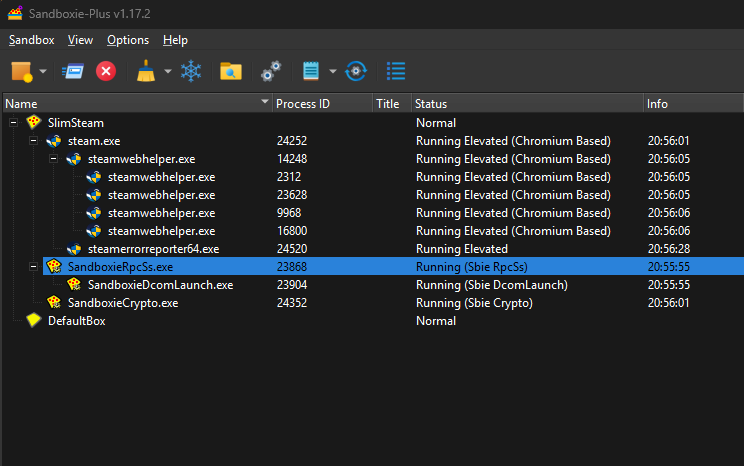Click status 'Running (Sbie Crypto)'
Screen dimensions: 744x466
coord(474,303)
